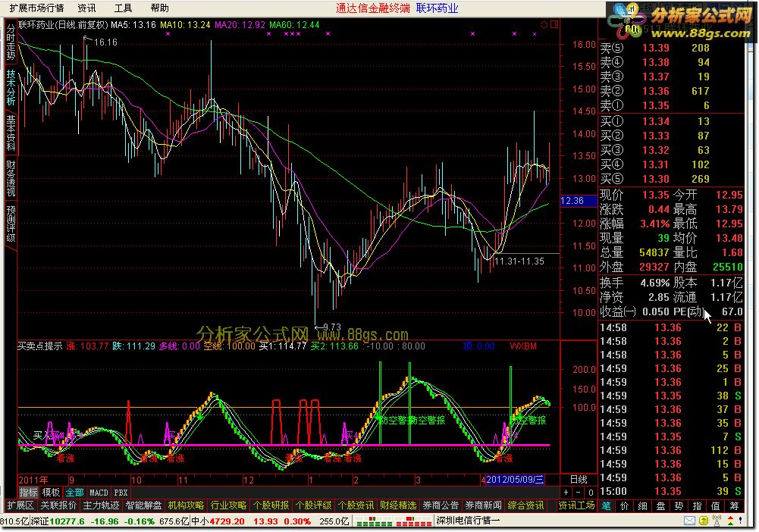Select the 技术分析 side tab

pos(11,88)
